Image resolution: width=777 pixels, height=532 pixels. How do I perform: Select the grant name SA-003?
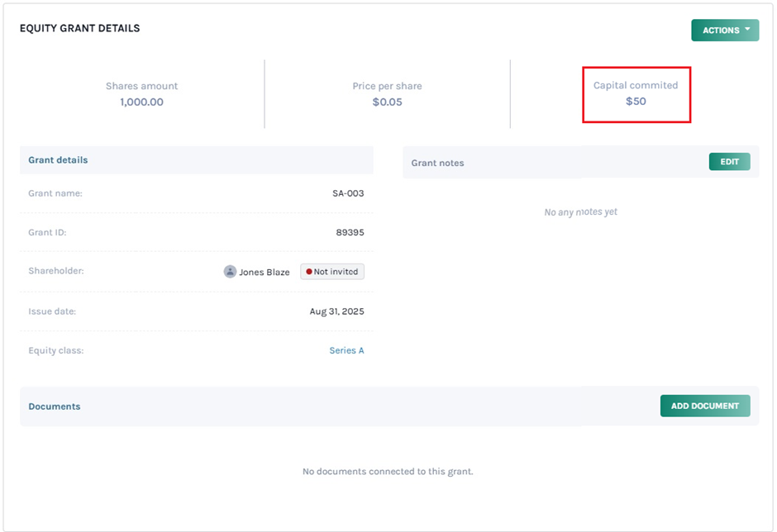click(x=348, y=193)
